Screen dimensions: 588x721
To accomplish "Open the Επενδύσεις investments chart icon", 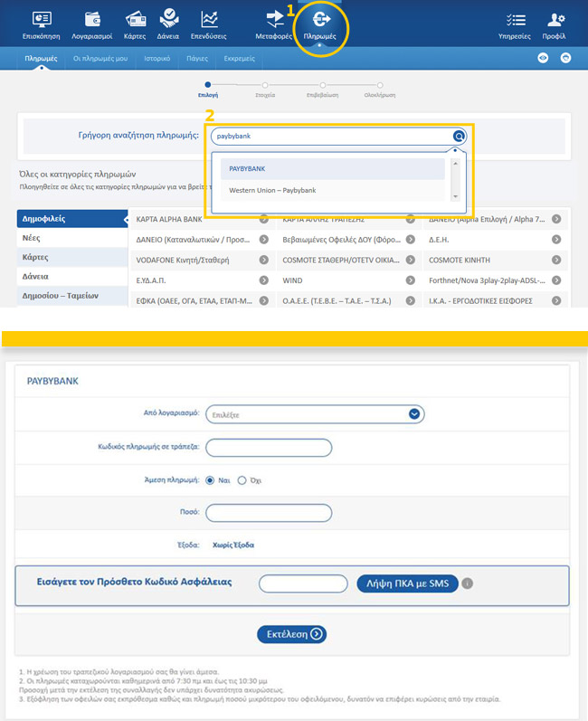I will point(209,19).
